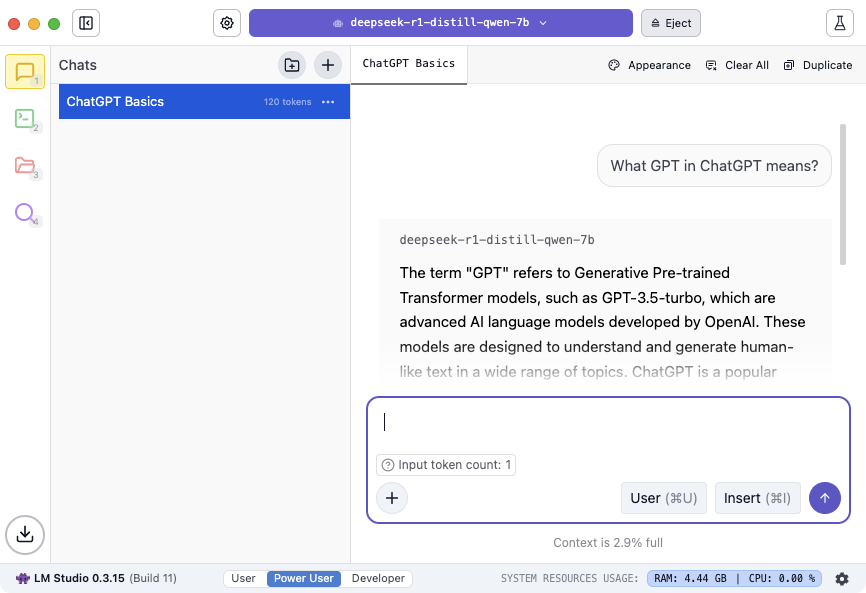Open the options menu for ChatGPT Basics chat
The image size is (866, 593).
[328, 102]
